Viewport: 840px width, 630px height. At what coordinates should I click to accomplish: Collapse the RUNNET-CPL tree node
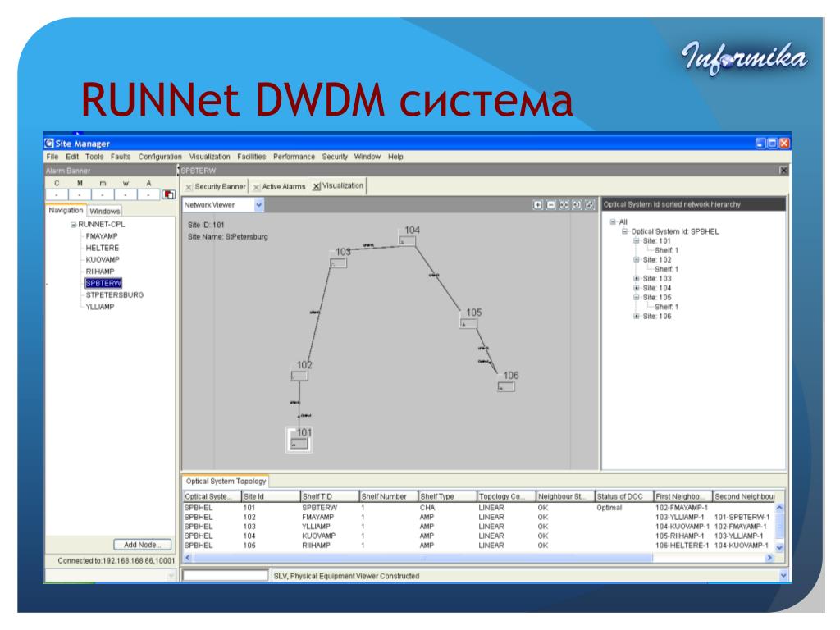click(x=73, y=225)
